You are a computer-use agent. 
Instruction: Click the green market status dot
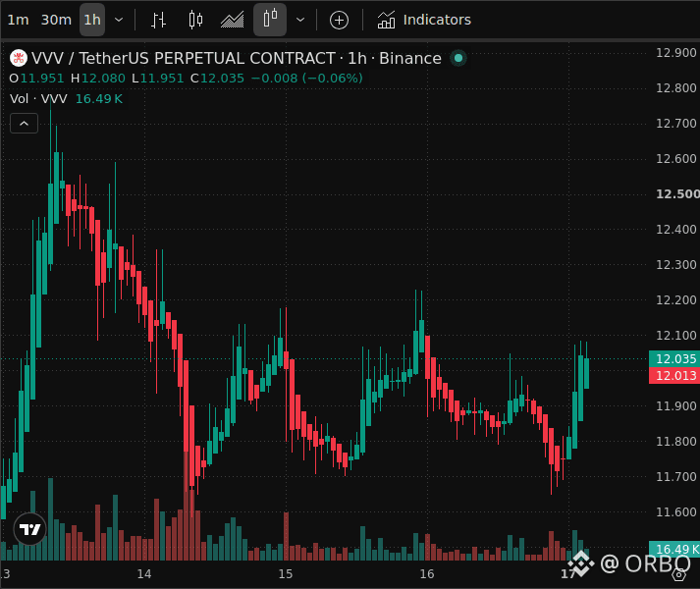click(x=458, y=58)
